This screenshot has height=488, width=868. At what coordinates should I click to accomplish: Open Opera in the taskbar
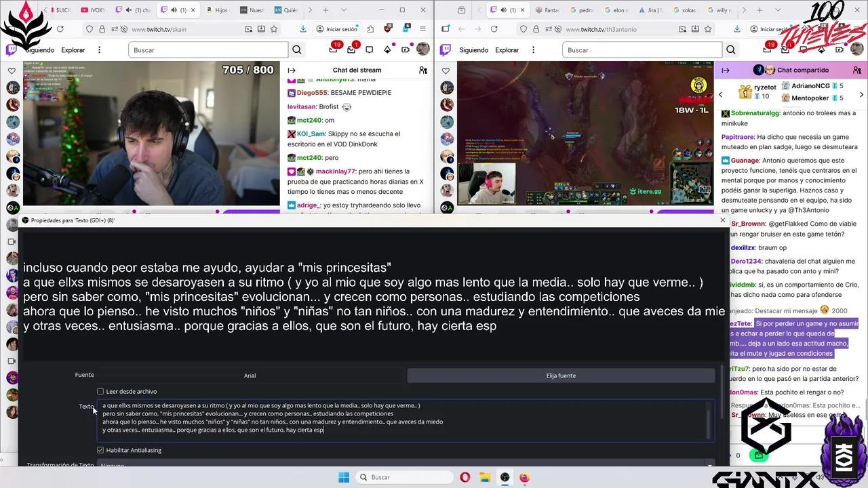point(465,477)
